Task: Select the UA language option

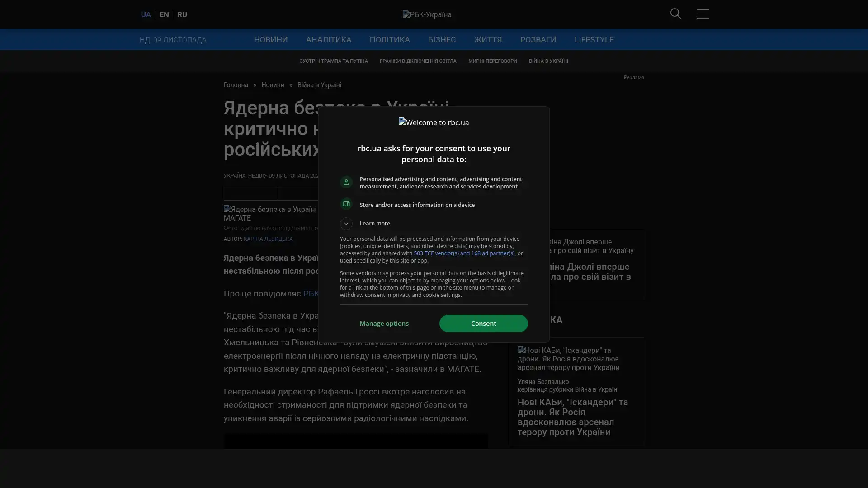Action: tap(146, 14)
